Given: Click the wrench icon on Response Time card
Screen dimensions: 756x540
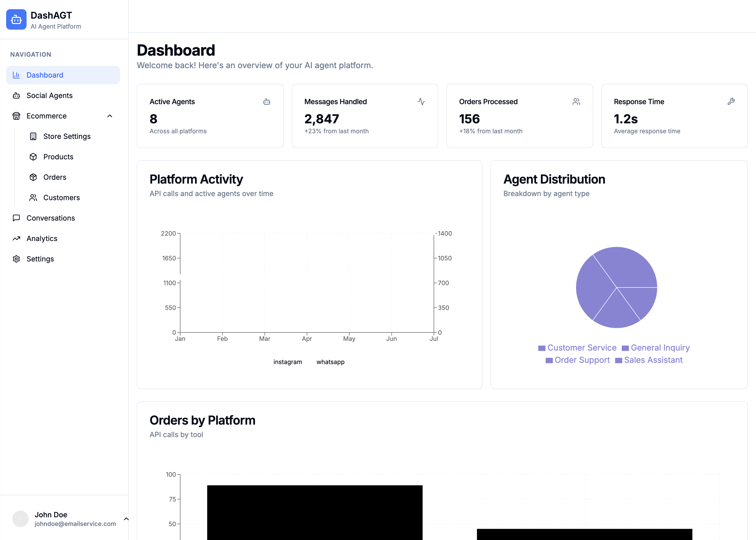Looking at the screenshot, I should [731, 101].
